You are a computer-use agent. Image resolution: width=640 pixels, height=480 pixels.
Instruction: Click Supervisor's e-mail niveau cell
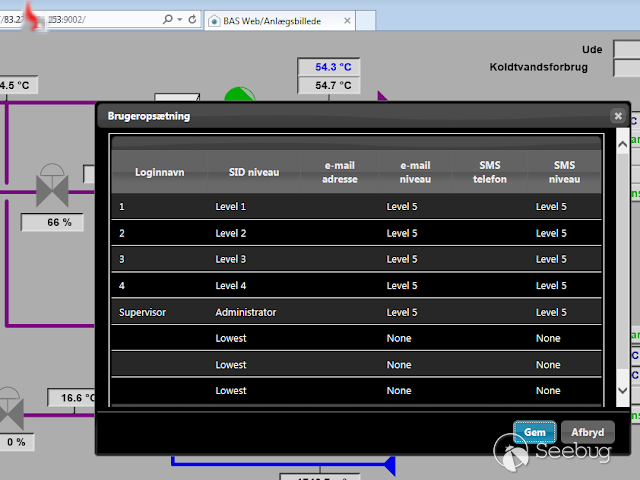coord(402,312)
